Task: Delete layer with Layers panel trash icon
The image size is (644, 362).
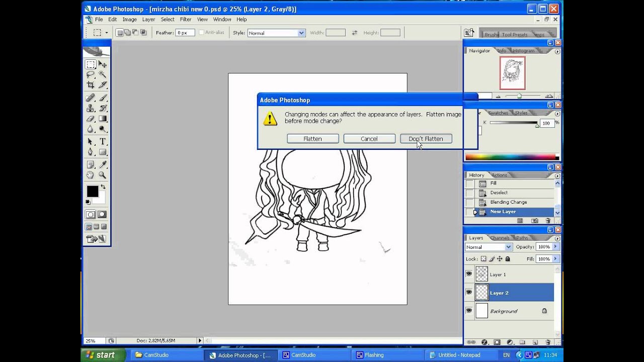Action: [x=548, y=342]
